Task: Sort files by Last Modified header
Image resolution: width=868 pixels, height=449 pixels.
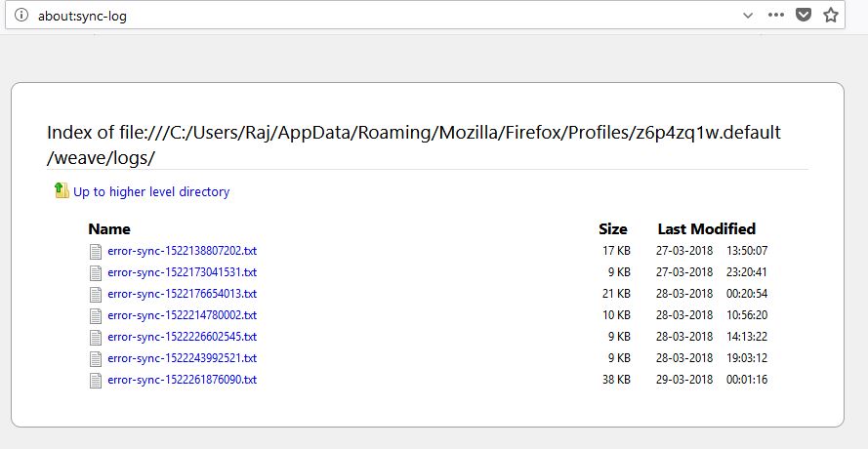Action: pos(706,229)
